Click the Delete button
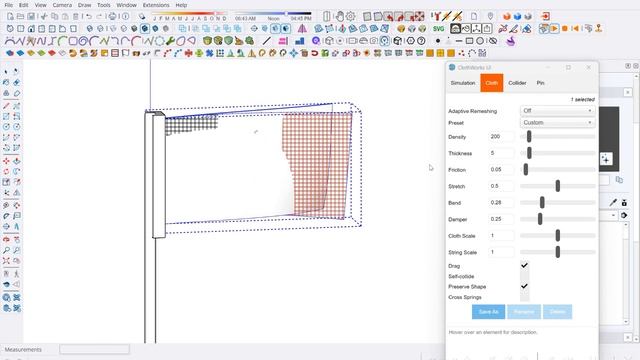This screenshot has width=640, height=360. (557, 312)
